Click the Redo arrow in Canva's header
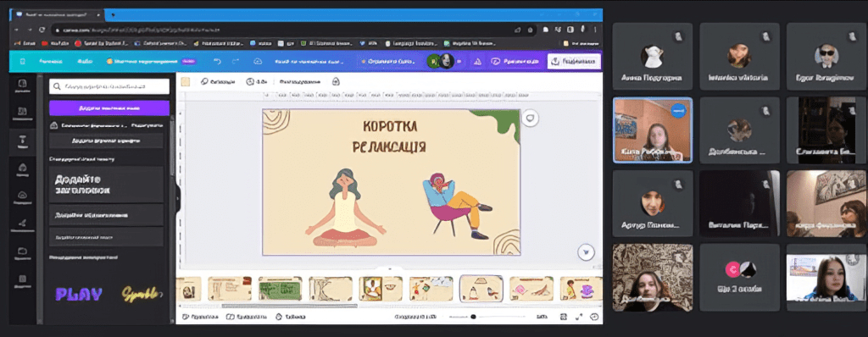This screenshot has width=868, height=337. [236, 62]
